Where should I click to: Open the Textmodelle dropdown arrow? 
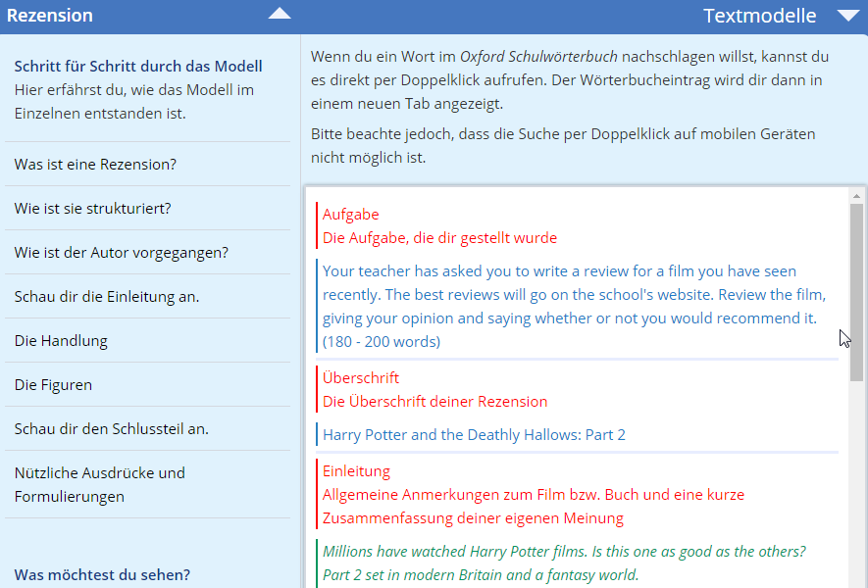847,16
